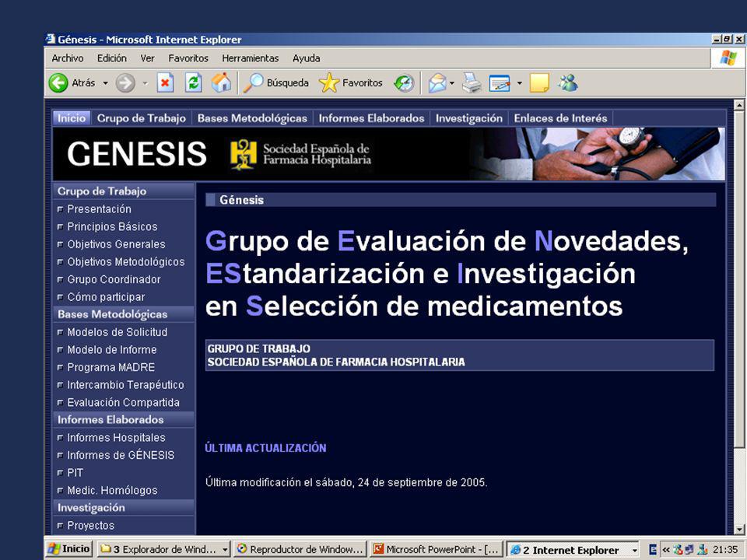
Task: Select the Informes Elaborados top tab
Action: pyautogui.click(x=371, y=118)
